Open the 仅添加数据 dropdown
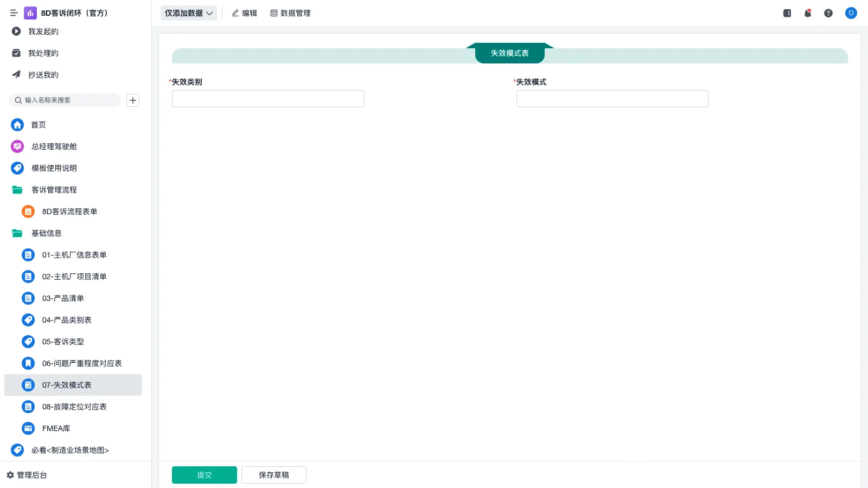Screen dimensions: 868x488 (188, 13)
